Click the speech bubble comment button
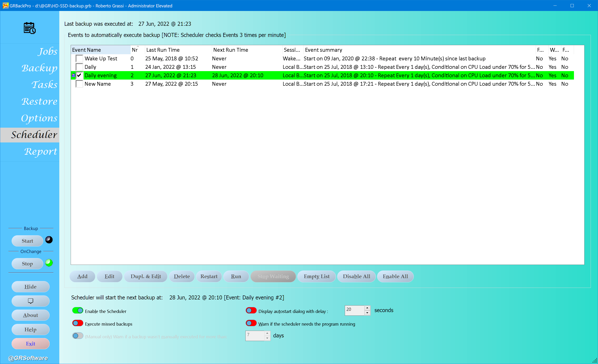Image resolution: width=598 pixels, height=364 pixels. 30,301
